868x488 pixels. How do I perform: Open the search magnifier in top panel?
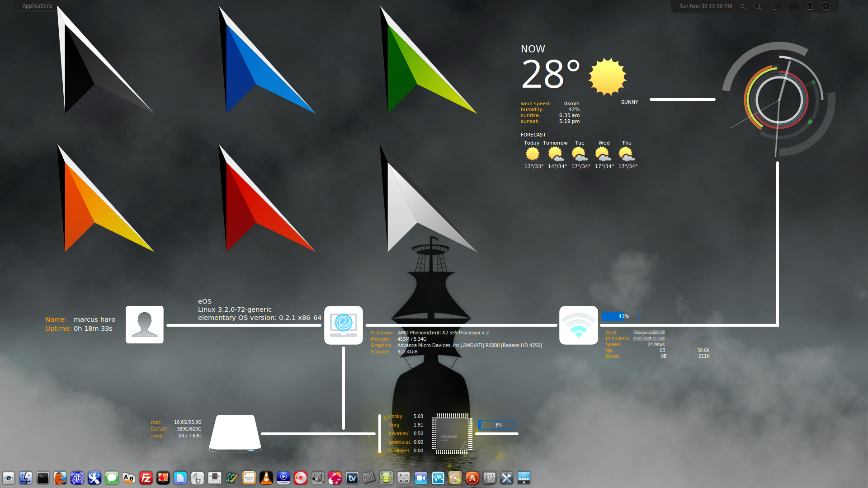[743, 6]
